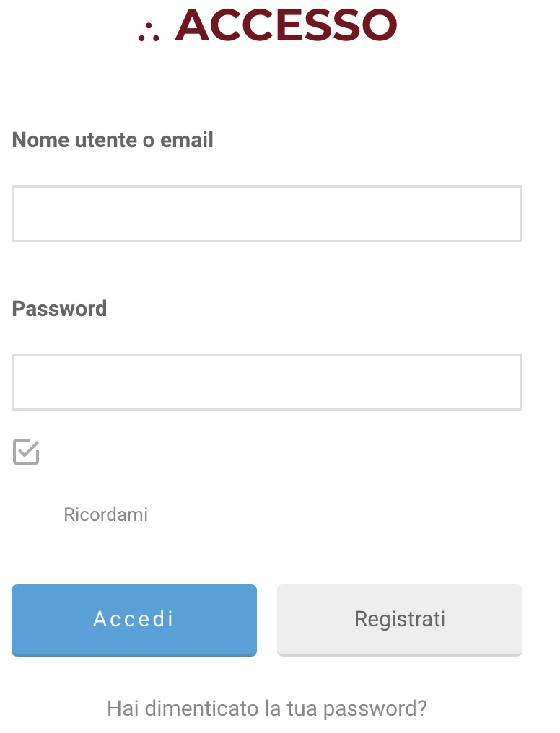
Task: Click the three-dot symbol beside ACCESSO
Action: tap(148, 32)
